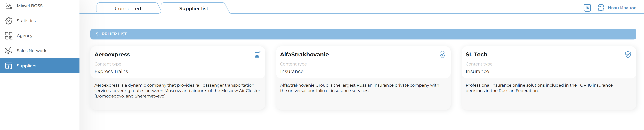Open the Aeroexpress supplier title
644x130 pixels.
[112, 54]
